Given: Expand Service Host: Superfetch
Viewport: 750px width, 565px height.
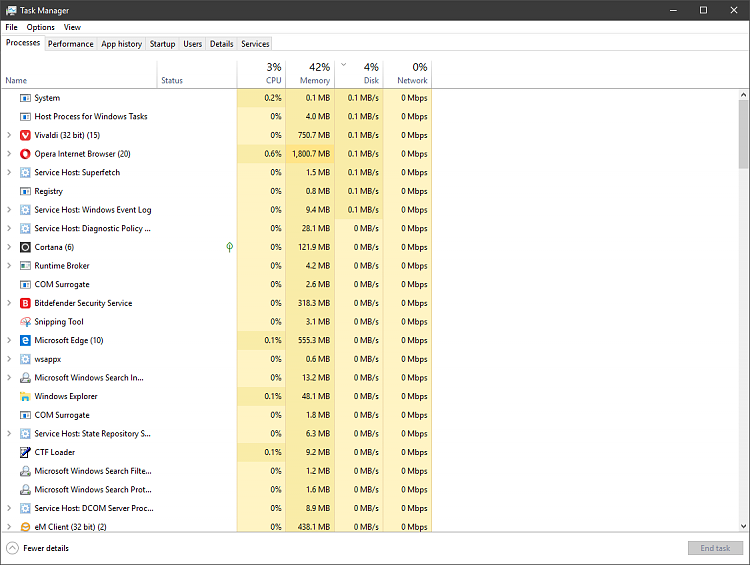Looking at the screenshot, I should tap(9, 173).
